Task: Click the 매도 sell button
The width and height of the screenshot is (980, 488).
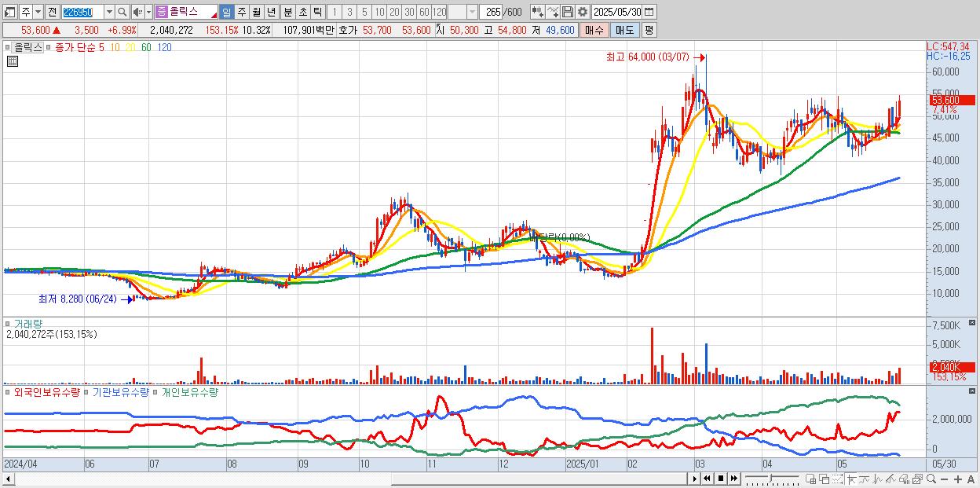Action: click(624, 30)
